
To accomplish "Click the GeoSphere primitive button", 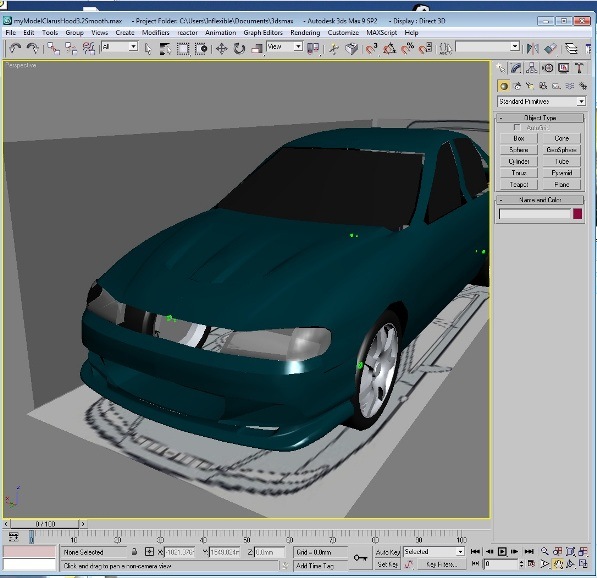I will [562, 150].
